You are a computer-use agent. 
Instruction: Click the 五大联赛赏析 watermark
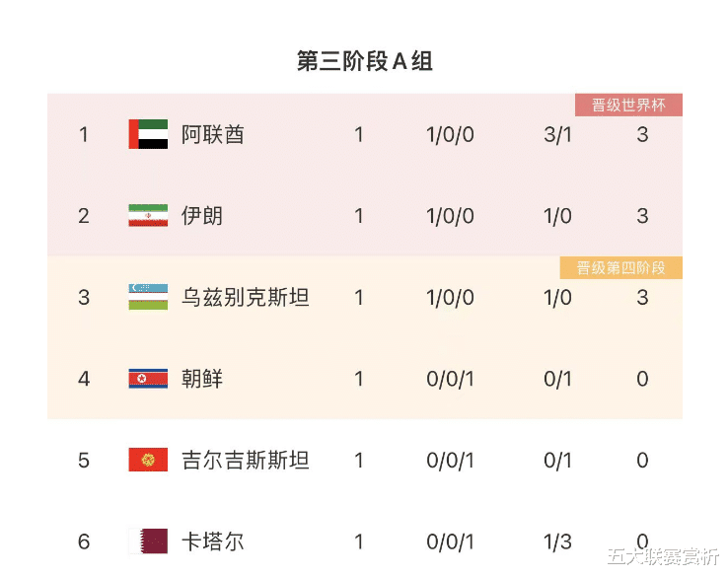pos(663,556)
